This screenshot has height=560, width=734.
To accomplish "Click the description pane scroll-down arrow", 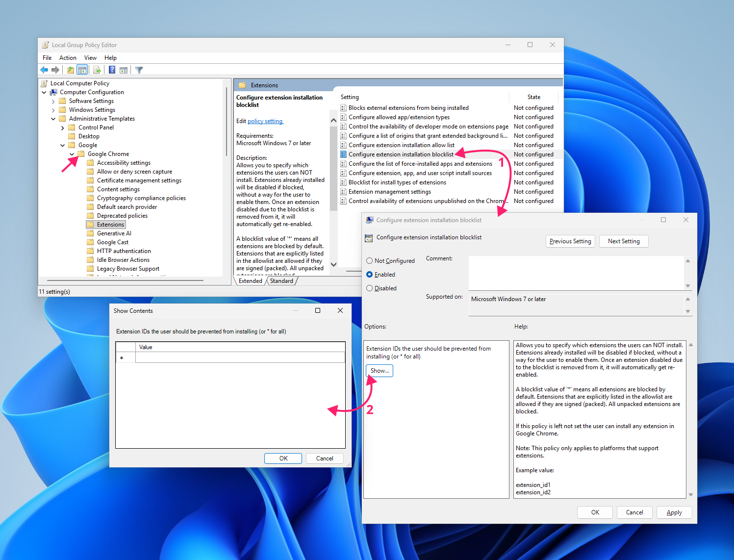I will click(x=333, y=264).
